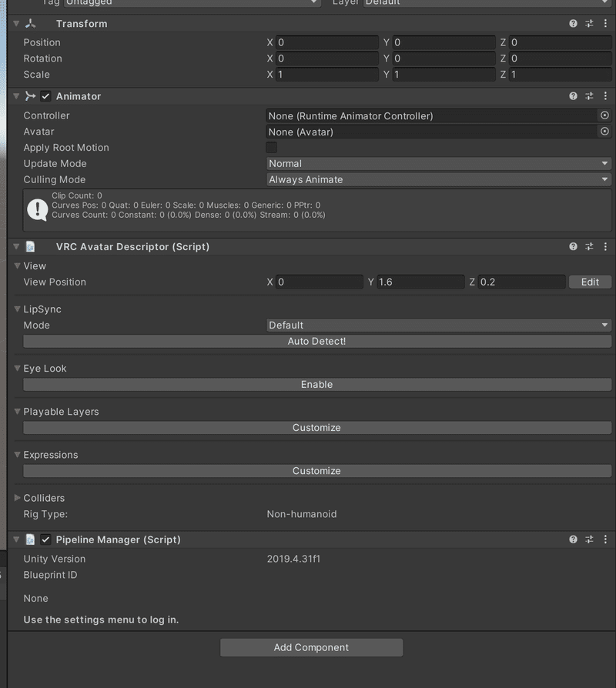Click the View Position Y field
This screenshot has width=616, height=688.
coord(420,282)
